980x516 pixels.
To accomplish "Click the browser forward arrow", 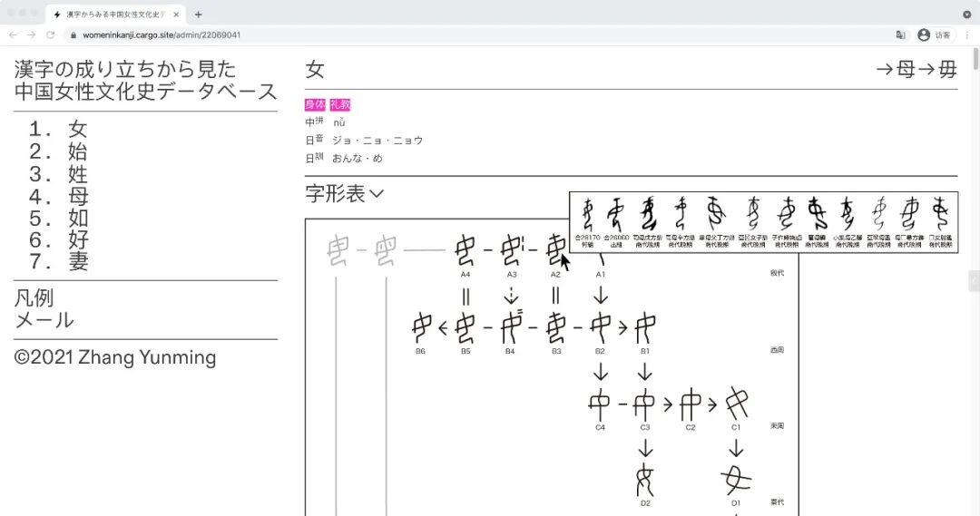I will pyautogui.click(x=31, y=35).
